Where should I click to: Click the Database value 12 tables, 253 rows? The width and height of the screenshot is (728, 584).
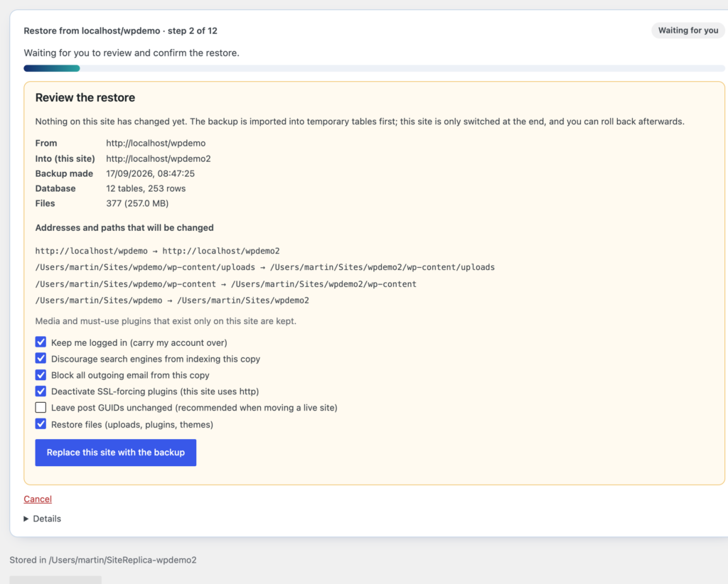[x=146, y=188]
